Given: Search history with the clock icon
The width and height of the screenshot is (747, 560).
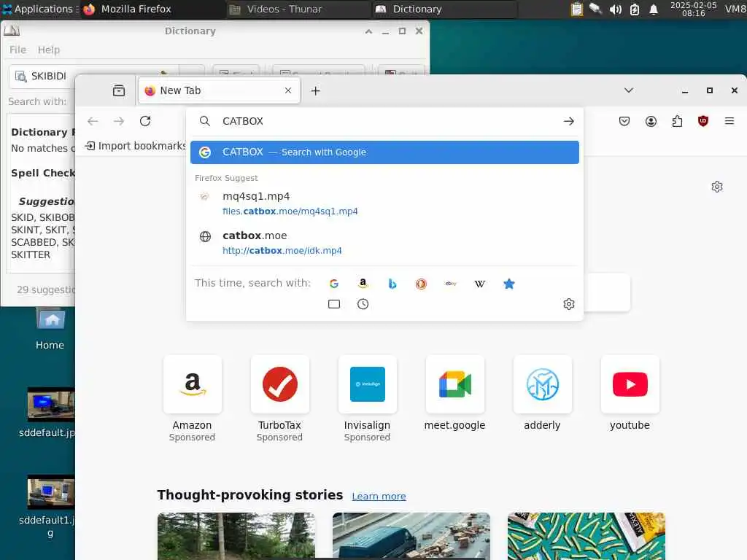Looking at the screenshot, I should click(363, 304).
